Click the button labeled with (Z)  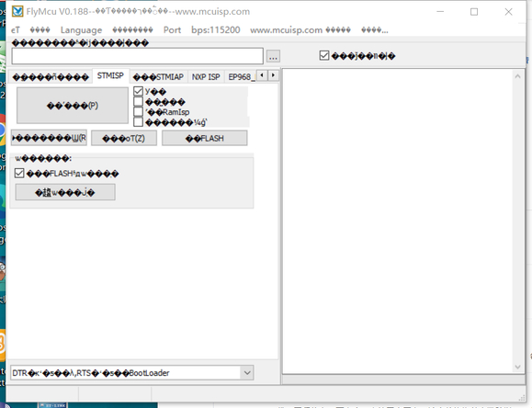(124, 139)
